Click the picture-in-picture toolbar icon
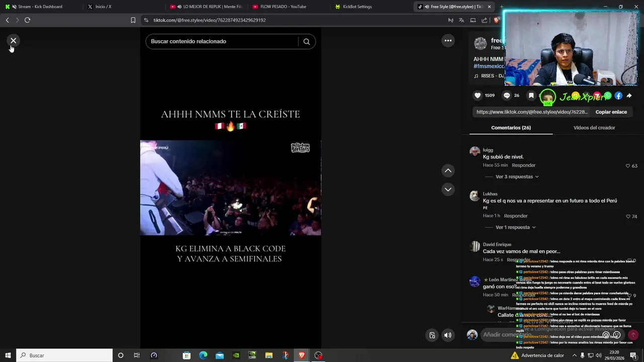The height and width of the screenshot is (362, 644). 473,20
